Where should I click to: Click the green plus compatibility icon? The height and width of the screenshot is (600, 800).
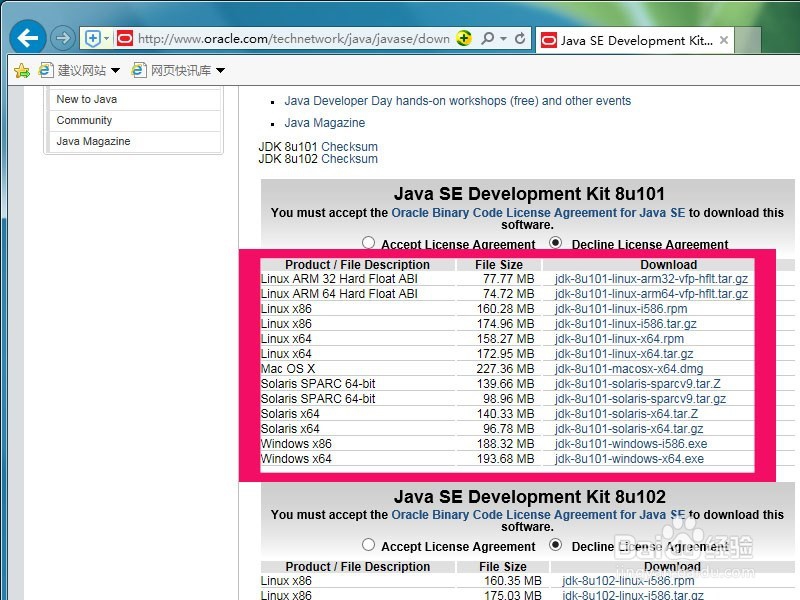(x=464, y=38)
